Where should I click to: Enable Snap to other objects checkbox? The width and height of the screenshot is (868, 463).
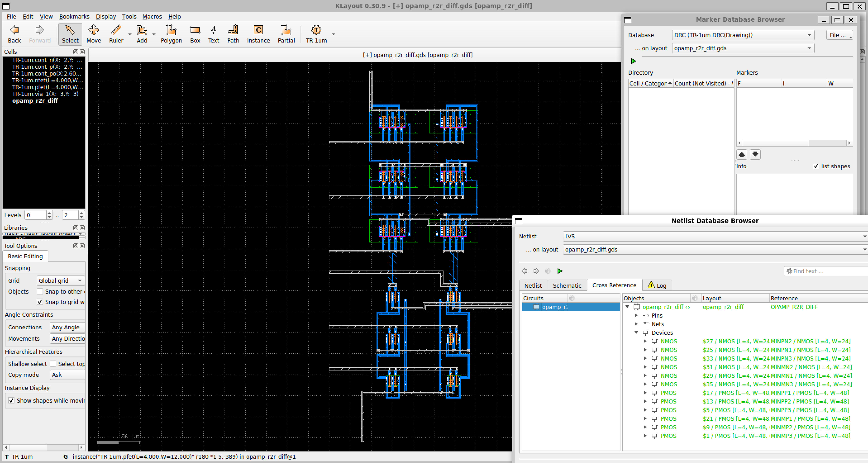(40, 291)
